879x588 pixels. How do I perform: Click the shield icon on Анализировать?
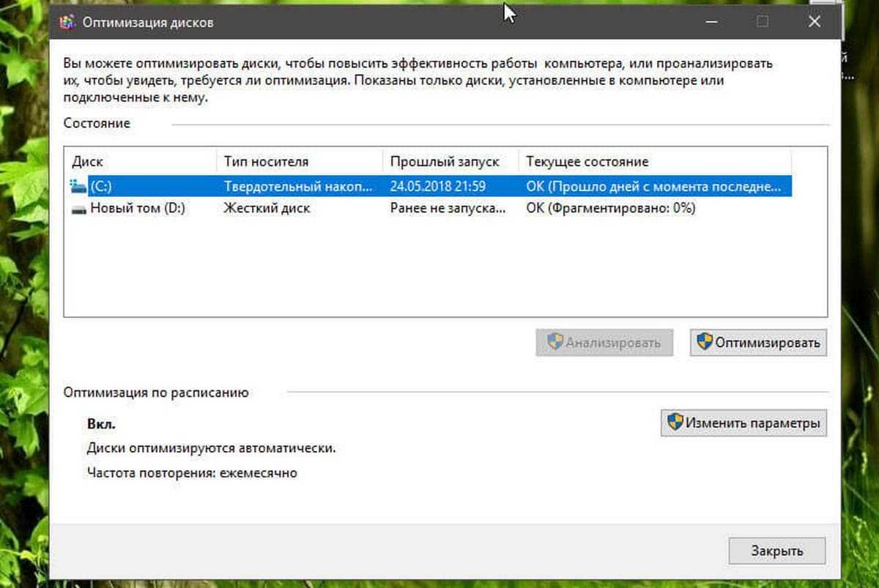pos(555,342)
